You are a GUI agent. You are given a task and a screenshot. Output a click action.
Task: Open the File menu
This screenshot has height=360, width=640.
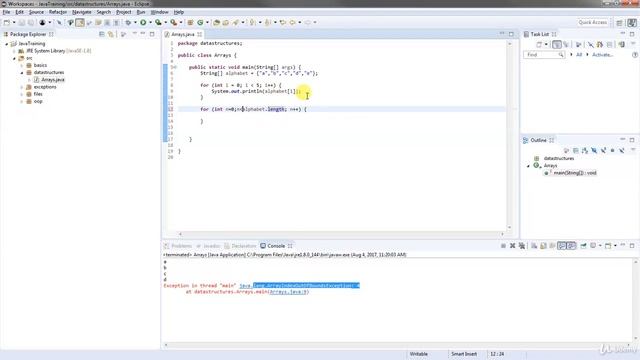click(x=7, y=12)
